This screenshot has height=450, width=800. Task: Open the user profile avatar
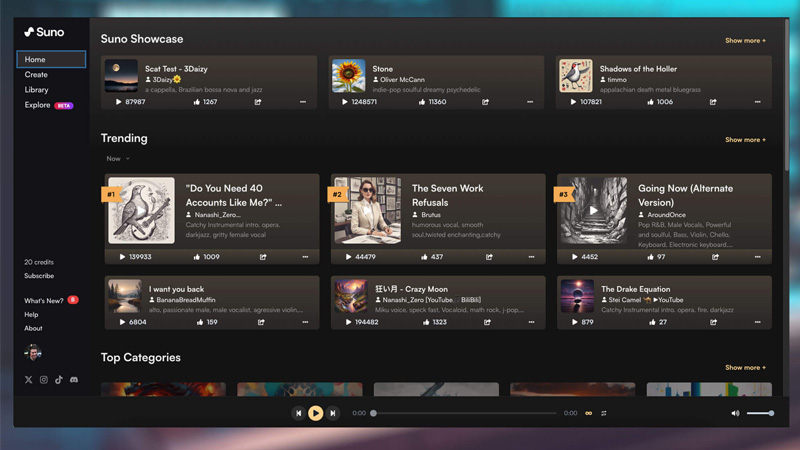(33, 353)
